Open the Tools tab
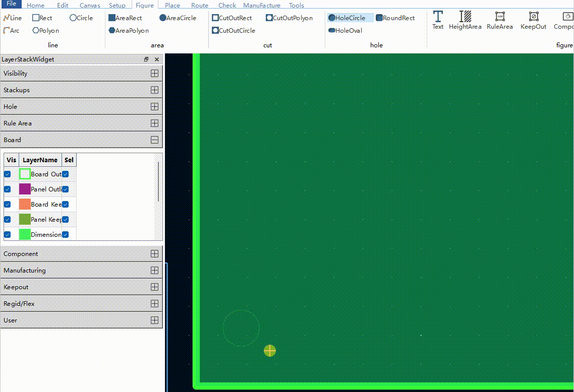This screenshot has height=392, width=574. point(297,5)
